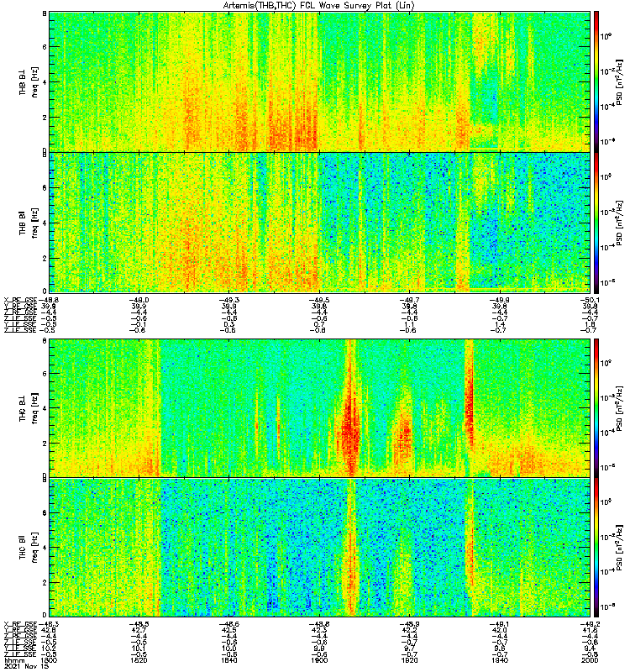This screenshot has height=672, width=630.
Task: Click the 1840 time tick label
Action: point(228,660)
